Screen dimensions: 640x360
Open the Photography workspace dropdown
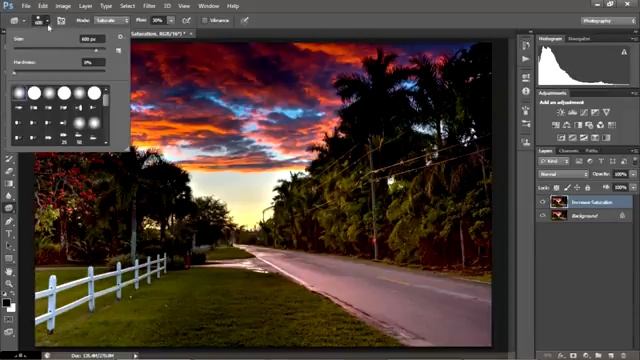(x=608, y=21)
